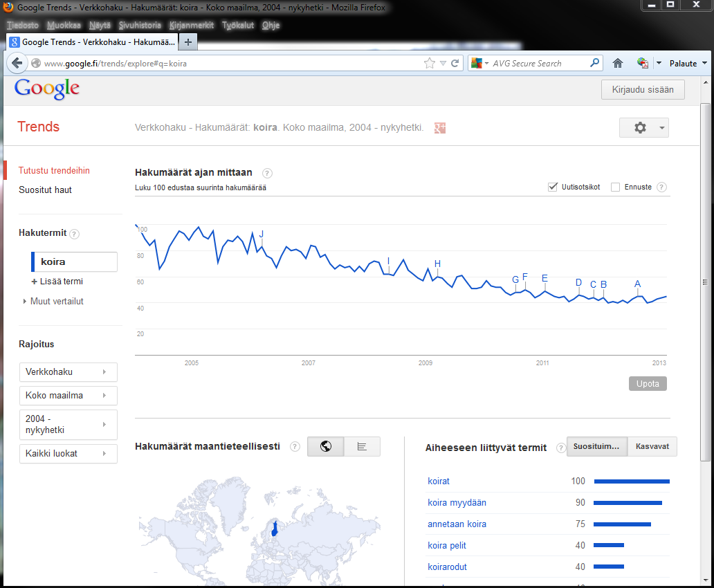Open the gear settings menu
The width and height of the screenshot is (714, 588).
(644, 128)
